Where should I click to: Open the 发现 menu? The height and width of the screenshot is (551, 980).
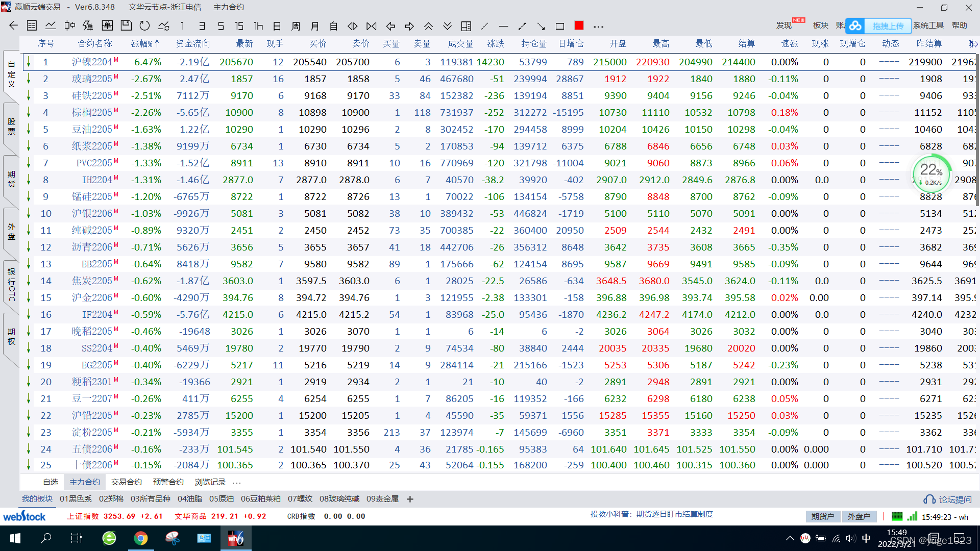(784, 25)
